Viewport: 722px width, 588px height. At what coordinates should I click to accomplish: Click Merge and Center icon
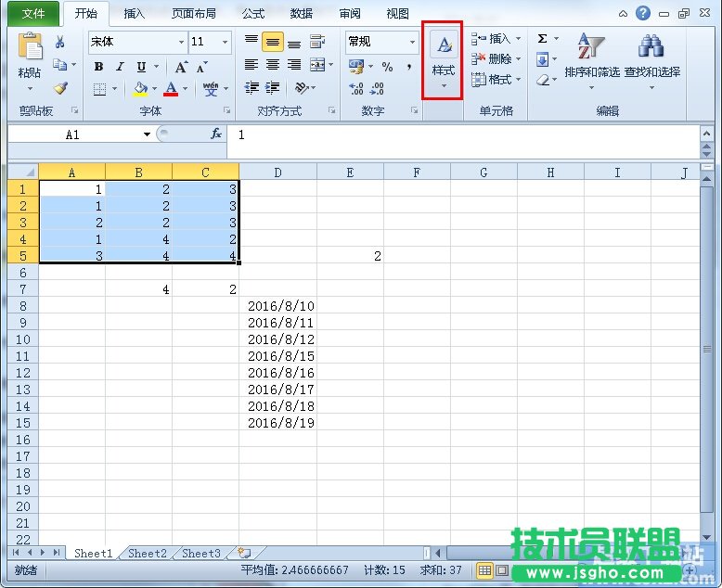(317, 65)
